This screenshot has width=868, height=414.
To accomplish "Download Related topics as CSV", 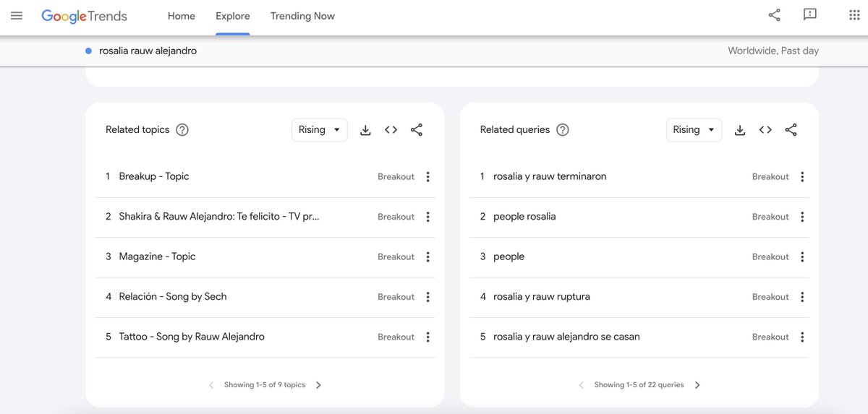I will (365, 130).
